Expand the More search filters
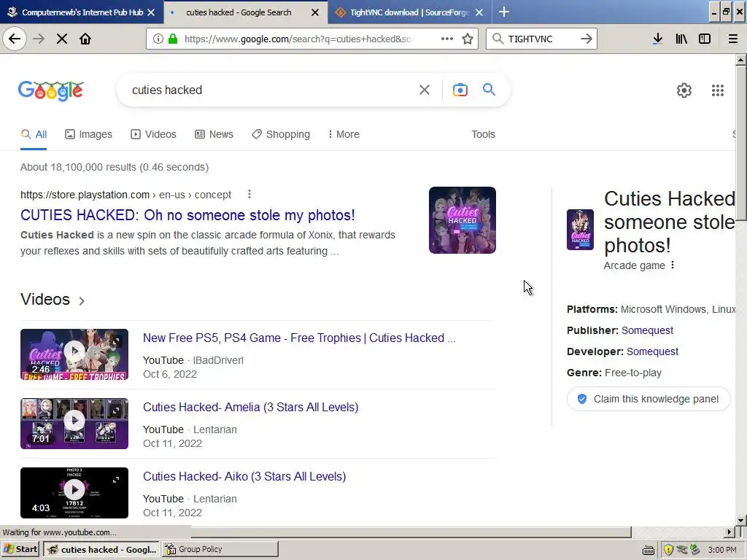 click(x=344, y=134)
